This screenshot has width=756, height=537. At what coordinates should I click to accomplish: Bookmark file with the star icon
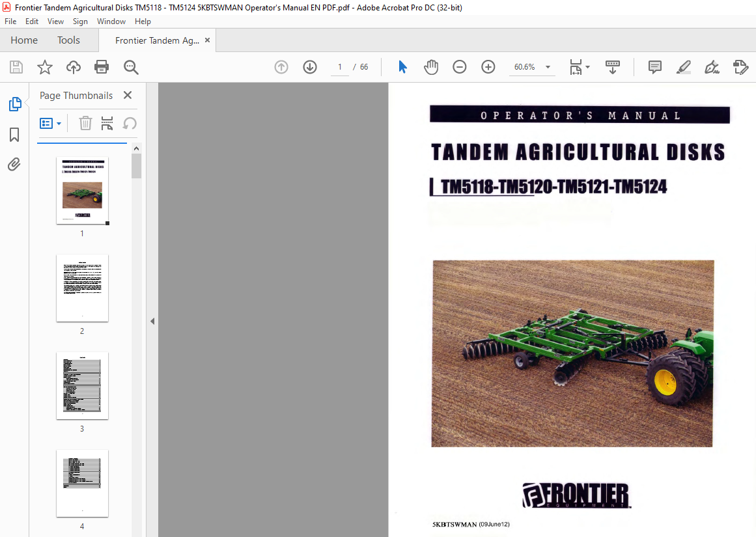[x=45, y=67]
